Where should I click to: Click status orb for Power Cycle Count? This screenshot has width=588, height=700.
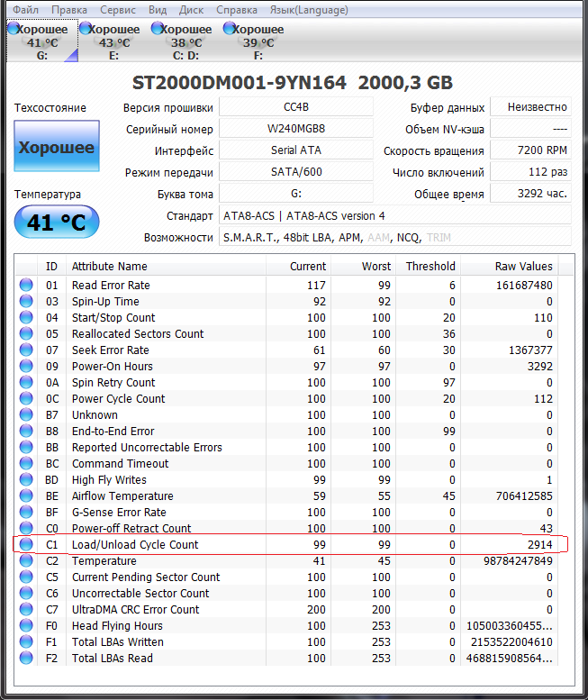coord(26,398)
